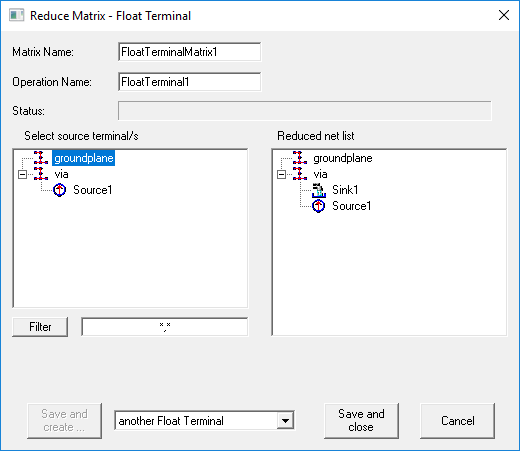Screen dimensions: 520x451
Task: Select Source1 in Reduced net list
Action: point(352,206)
